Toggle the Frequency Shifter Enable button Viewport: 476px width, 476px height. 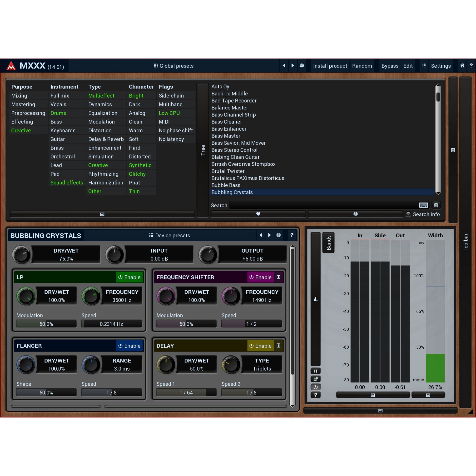click(260, 277)
